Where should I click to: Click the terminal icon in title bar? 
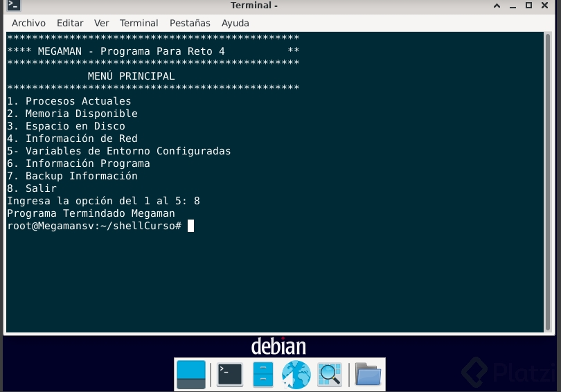pyautogui.click(x=14, y=5)
